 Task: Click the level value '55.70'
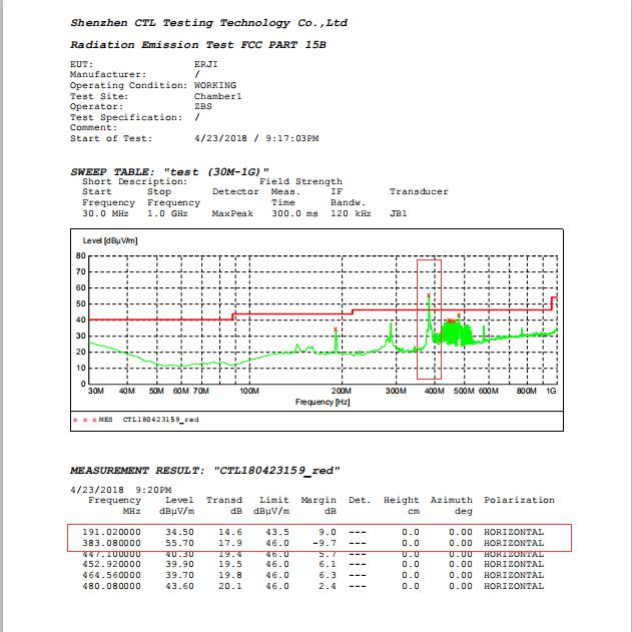(x=179, y=543)
